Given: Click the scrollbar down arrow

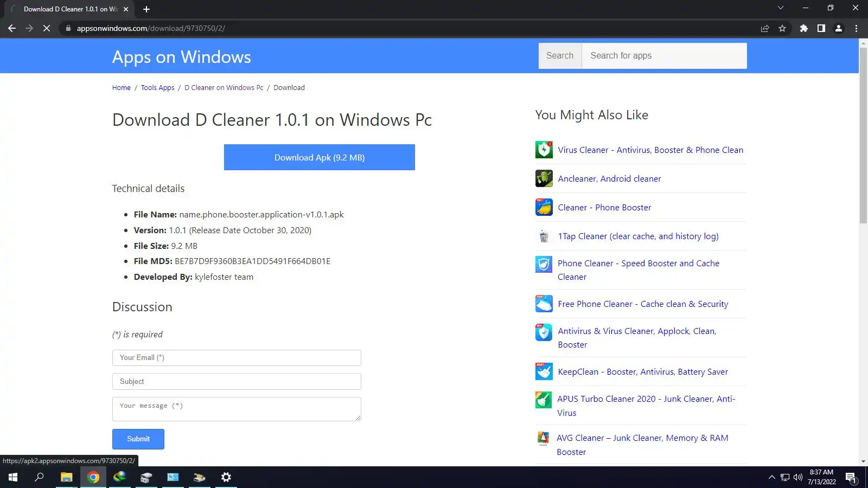Looking at the screenshot, I should (x=863, y=461).
